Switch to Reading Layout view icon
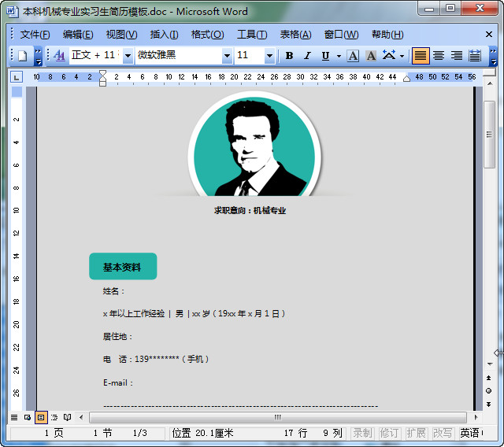This screenshot has width=504, height=447. [x=67, y=417]
